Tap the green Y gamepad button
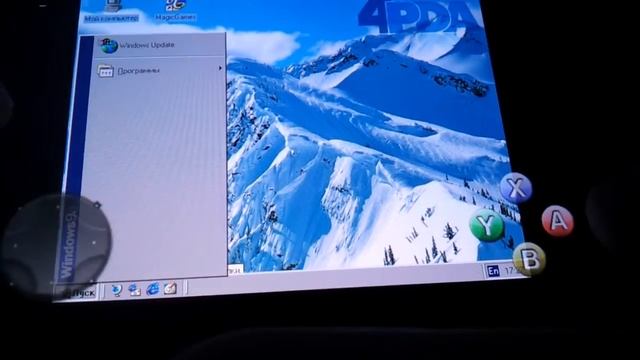The height and width of the screenshot is (360, 640). pyautogui.click(x=487, y=225)
